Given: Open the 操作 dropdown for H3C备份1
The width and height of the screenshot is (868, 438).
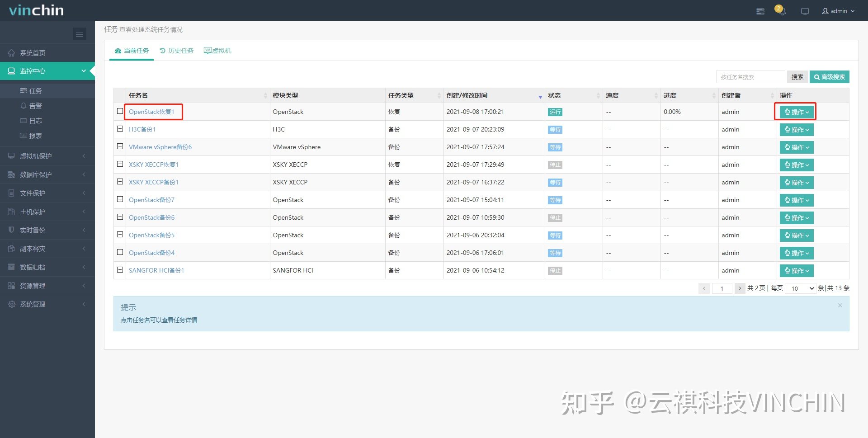Looking at the screenshot, I should point(796,129).
